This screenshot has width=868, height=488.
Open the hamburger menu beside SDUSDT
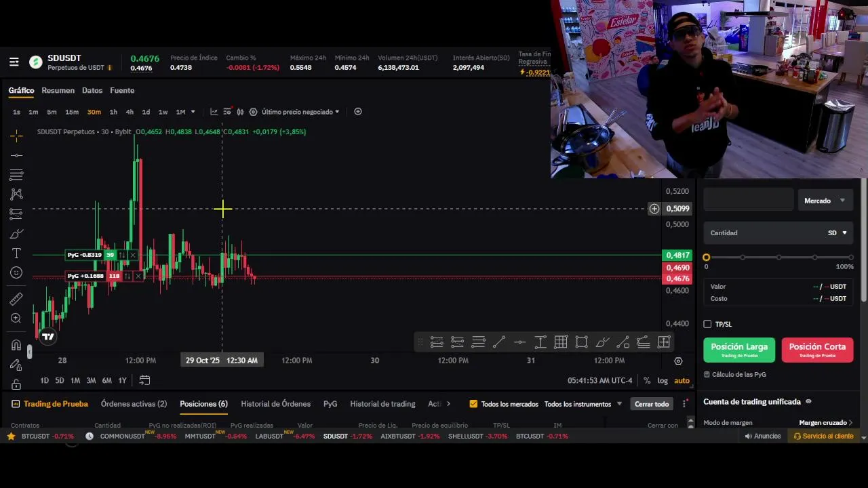coord(14,62)
